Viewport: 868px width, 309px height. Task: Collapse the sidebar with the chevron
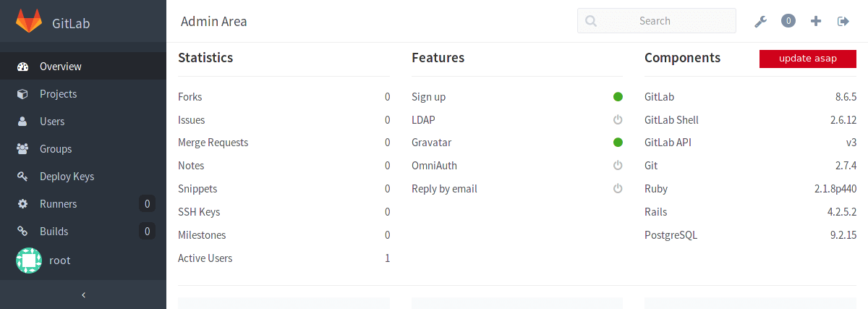click(x=83, y=295)
